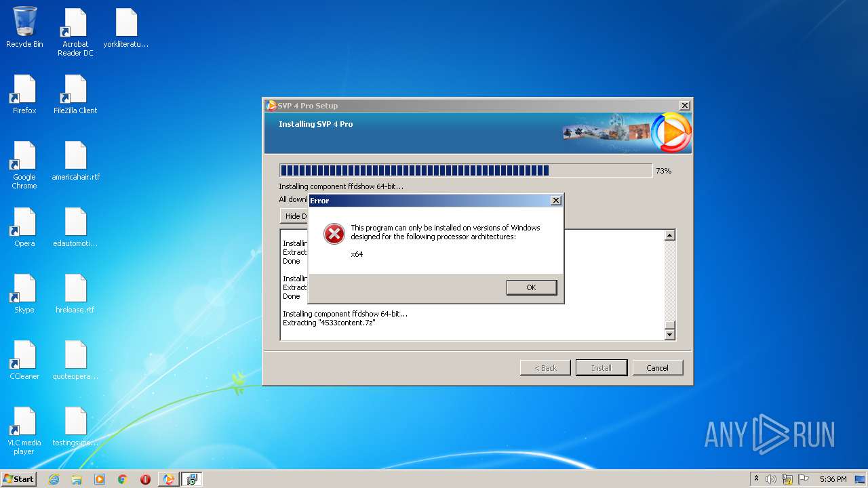Screen dimensions: 868x488
Task: Click the disabled Back button
Action: (545, 367)
